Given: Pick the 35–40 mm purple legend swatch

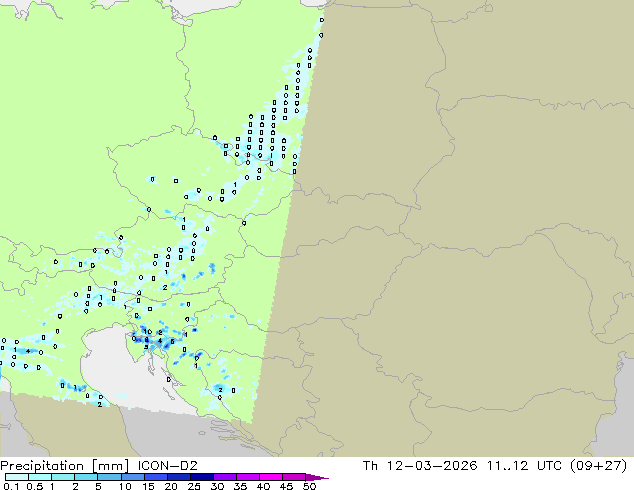Looking at the screenshot, I should coord(248,477).
